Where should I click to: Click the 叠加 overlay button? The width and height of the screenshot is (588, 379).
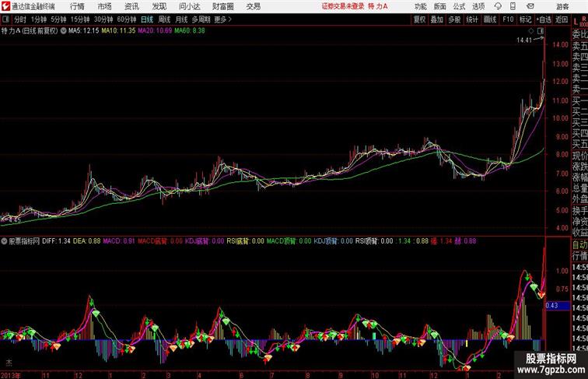point(437,19)
